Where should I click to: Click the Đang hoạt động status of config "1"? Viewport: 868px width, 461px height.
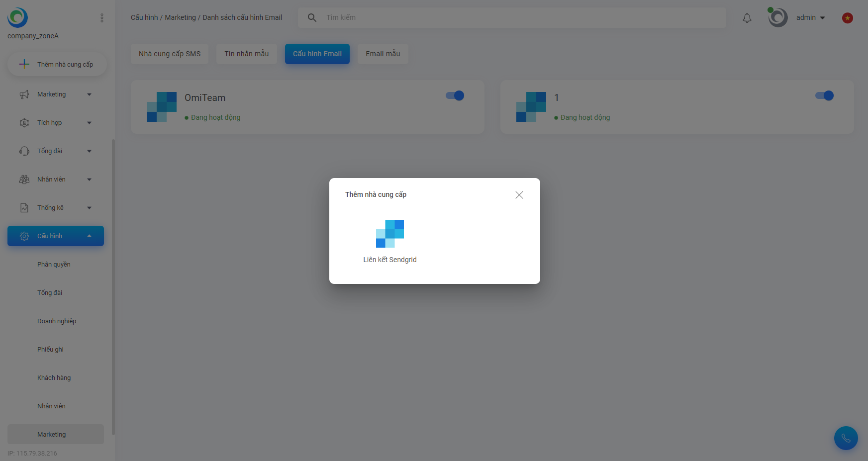(582, 117)
